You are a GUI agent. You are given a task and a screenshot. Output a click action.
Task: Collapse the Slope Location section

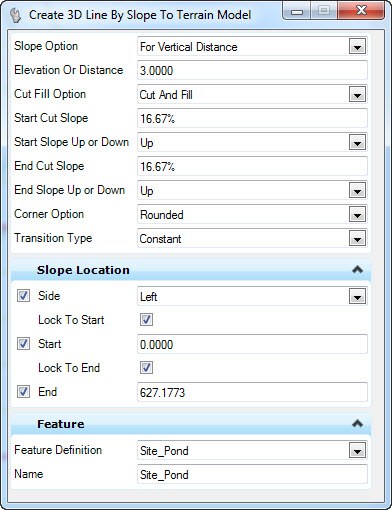pos(357,269)
